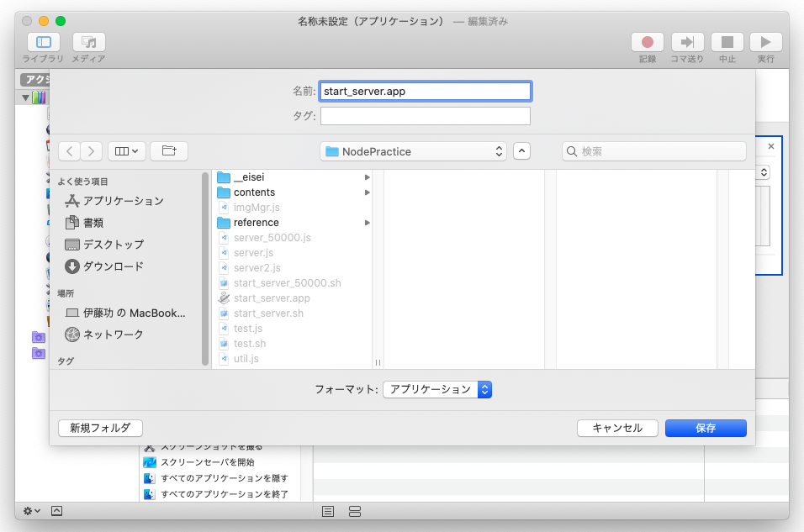
Task: Click the step (コマ送り) button
Action: 688,42
